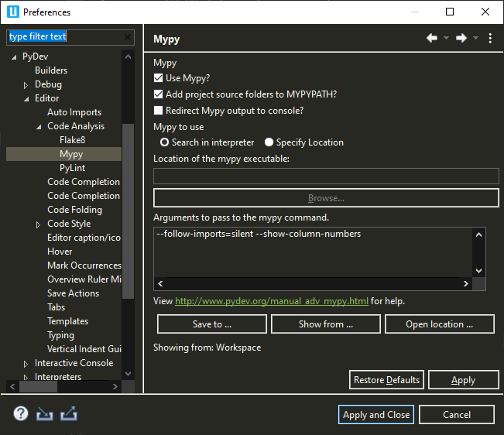
Task: Open Editor caption/icon preferences
Action: [84, 238]
